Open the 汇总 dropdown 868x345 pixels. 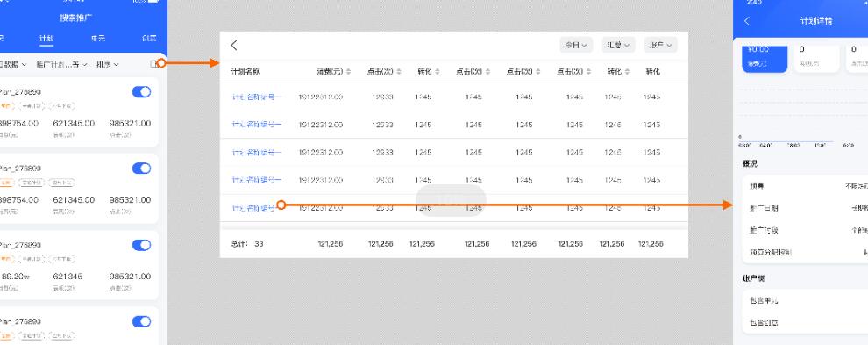point(618,45)
